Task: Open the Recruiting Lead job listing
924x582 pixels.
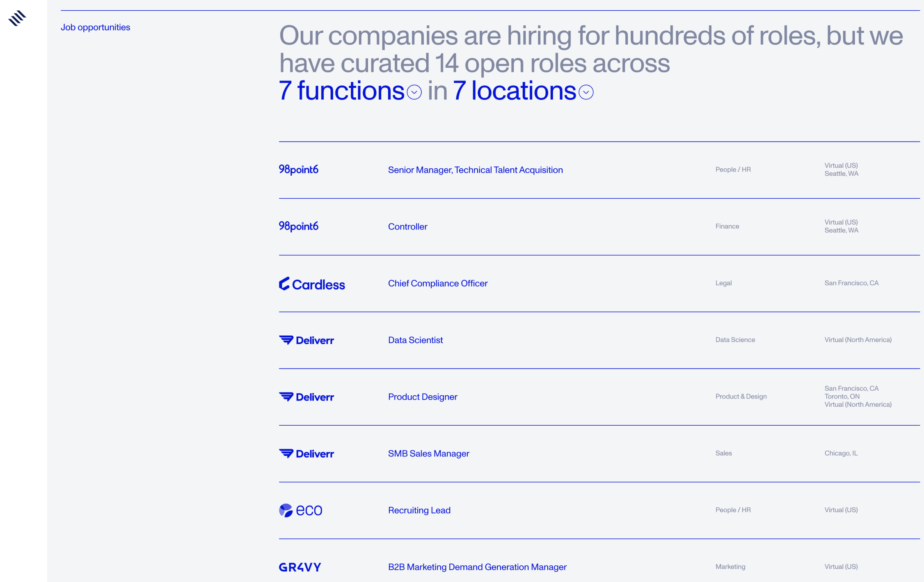Action: 419,510
